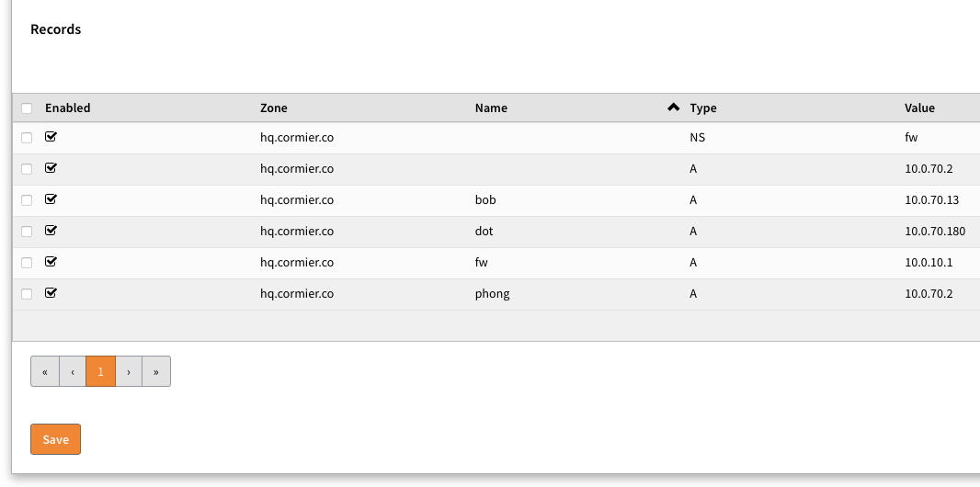Sort records by Type column

703,108
